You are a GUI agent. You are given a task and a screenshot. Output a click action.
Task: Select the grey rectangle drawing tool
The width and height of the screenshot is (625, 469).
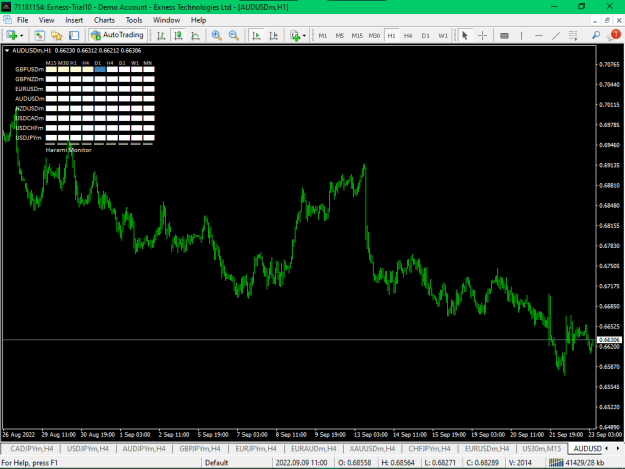(504, 35)
